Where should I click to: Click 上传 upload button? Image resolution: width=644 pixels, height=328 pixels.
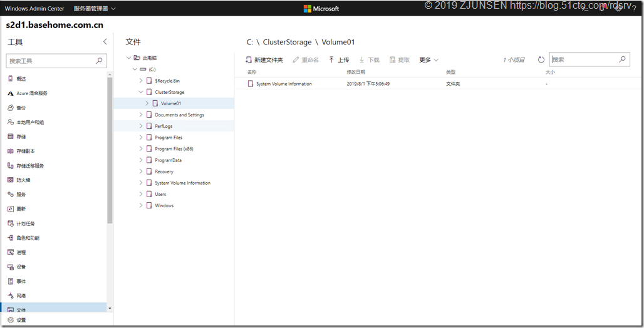[339, 60]
